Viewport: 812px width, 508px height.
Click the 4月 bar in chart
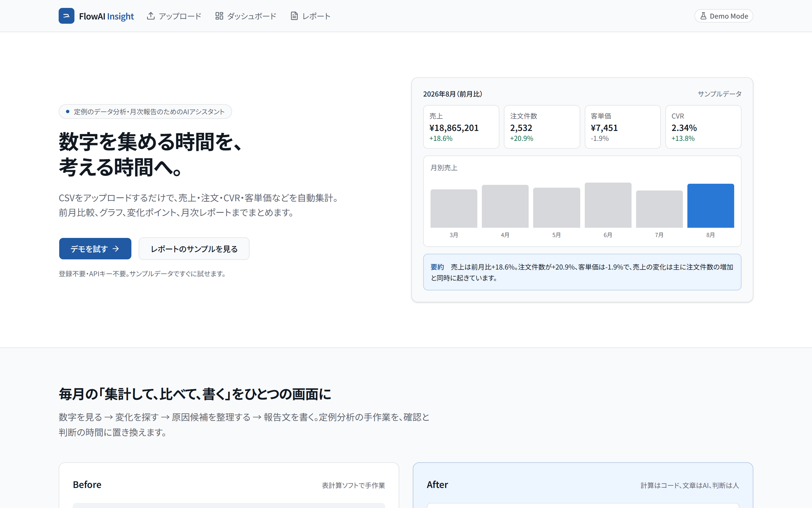click(x=505, y=206)
